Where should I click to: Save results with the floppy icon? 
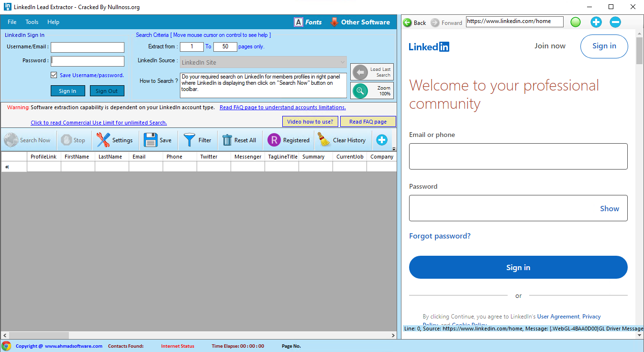coord(157,140)
